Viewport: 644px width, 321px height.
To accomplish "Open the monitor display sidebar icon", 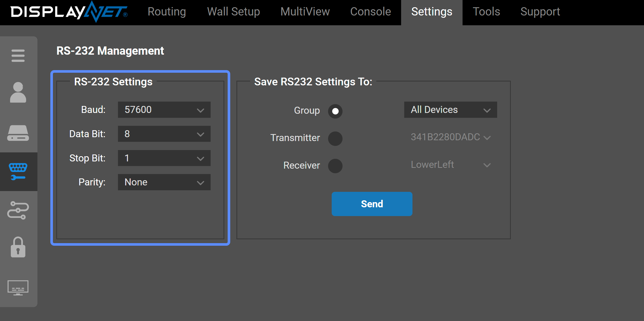I will 18,288.
